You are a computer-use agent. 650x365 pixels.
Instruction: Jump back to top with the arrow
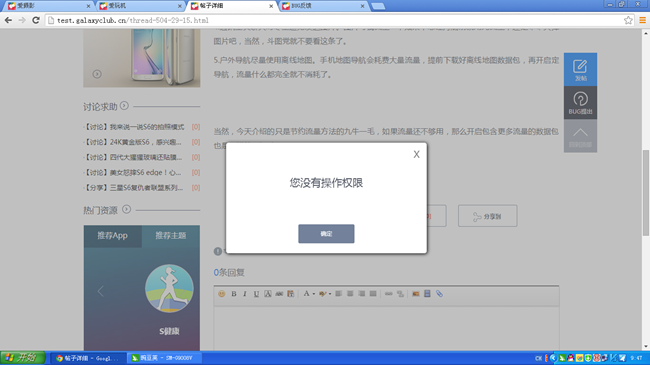point(580,136)
